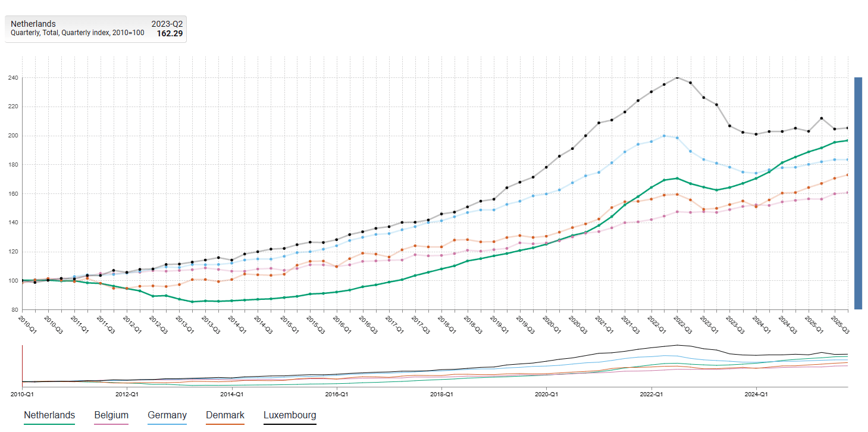Toggle the Luxembourg legend entry
Screen dimensions: 868x432
pyautogui.click(x=290, y=415)
